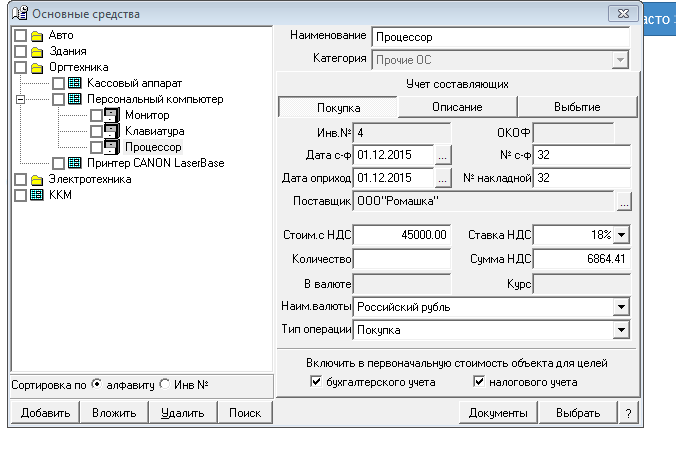This screenshot has width=676, height=471.
Task: Click the table icon of Кассовый аппарат
Action: click(75, 83)
